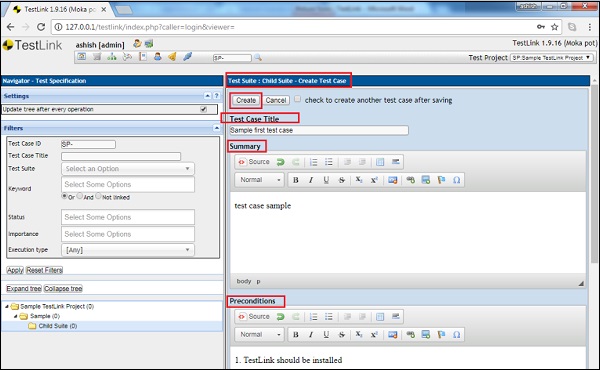Click the logout icon beside the username
Screen dimensions: 600x370
click(x=149, y=44)
